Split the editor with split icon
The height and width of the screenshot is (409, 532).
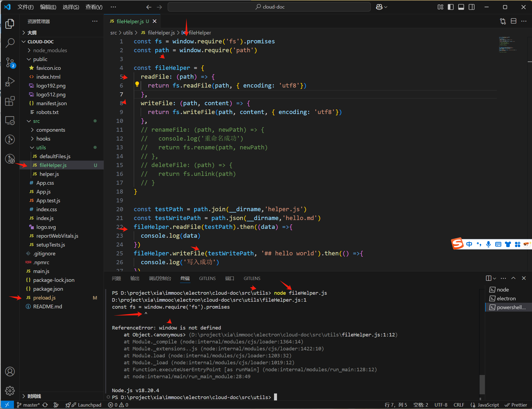tap(514, 21)
